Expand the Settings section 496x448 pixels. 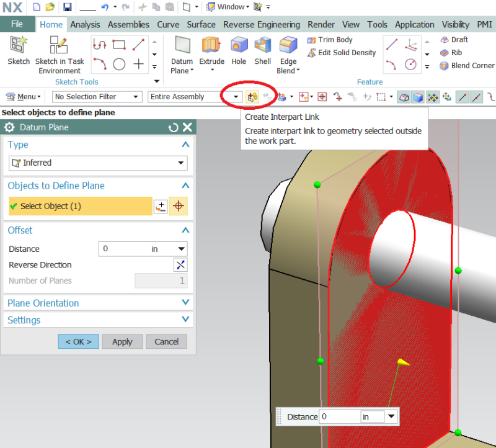click(x=185, y=320)
